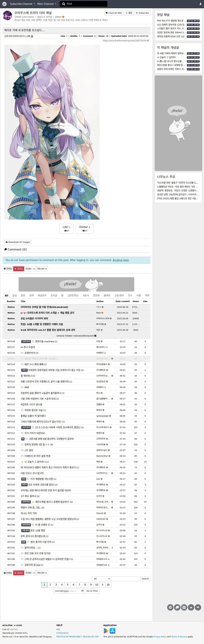This screenshot has width=204, height=644.
Task: Click the Dislike button below image
Action: (x=85, y=229)
